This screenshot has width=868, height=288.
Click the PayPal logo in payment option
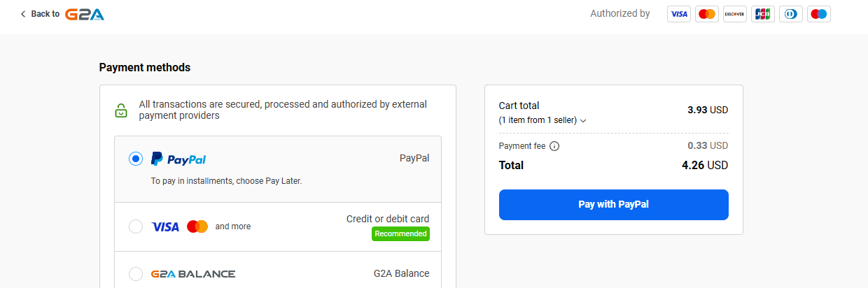pyautogui.click(x=178, y=159)
